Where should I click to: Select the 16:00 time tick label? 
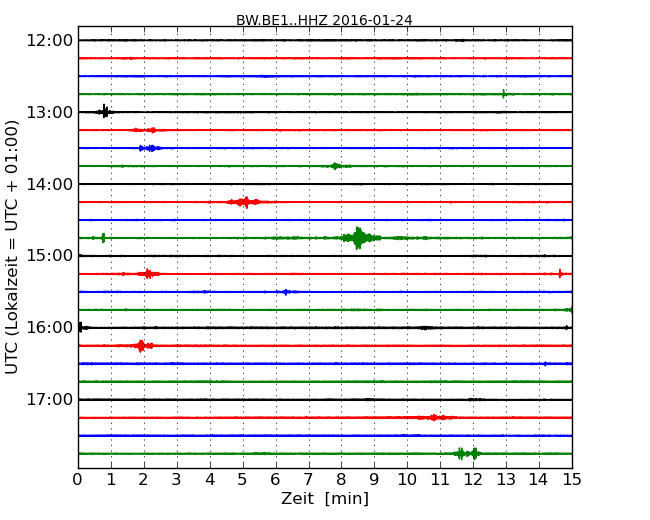pyautogui.click(x=49, y=328)
